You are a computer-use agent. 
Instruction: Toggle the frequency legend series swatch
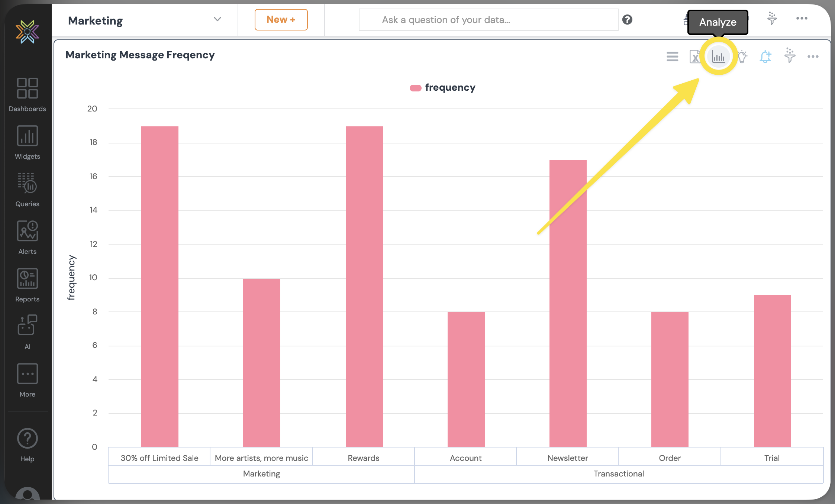pyautogui.click(x=415, y=88)
